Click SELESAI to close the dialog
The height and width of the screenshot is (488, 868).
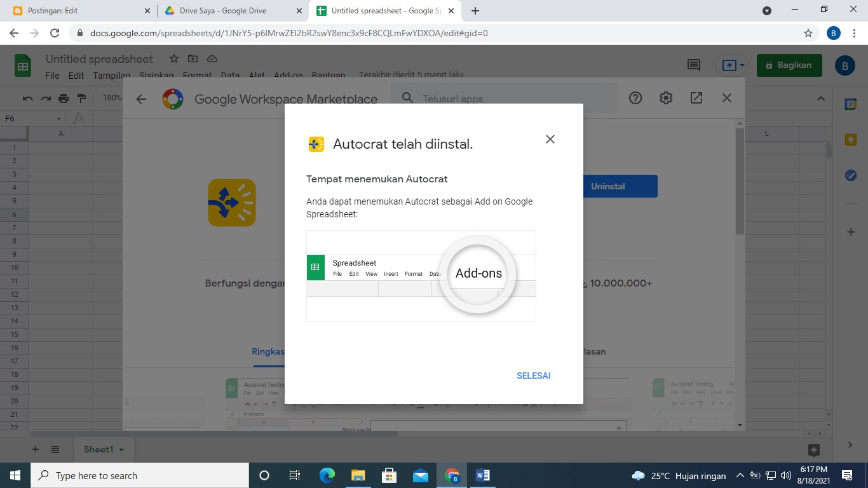(533, 376)
